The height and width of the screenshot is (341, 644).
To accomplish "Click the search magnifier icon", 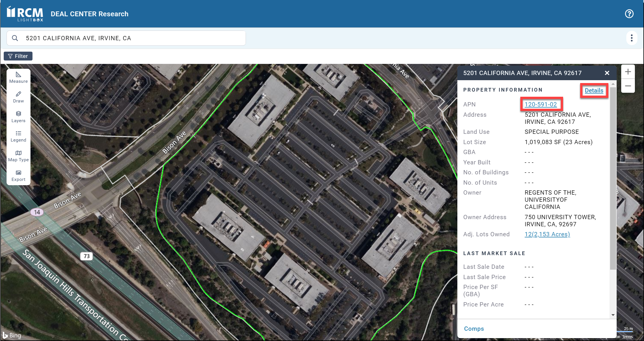I will click(x=15, y=38).
